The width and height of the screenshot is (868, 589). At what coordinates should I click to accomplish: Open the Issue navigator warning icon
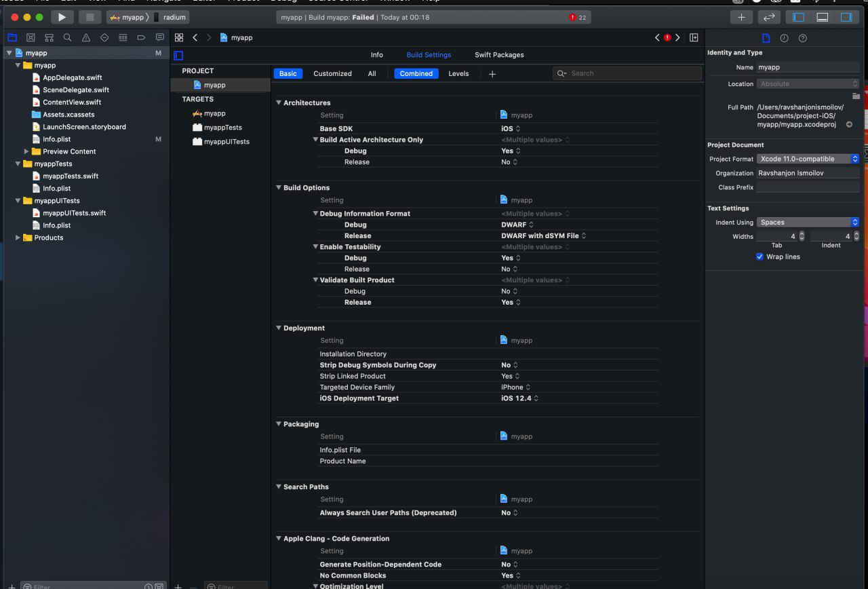tap(86, 37)
